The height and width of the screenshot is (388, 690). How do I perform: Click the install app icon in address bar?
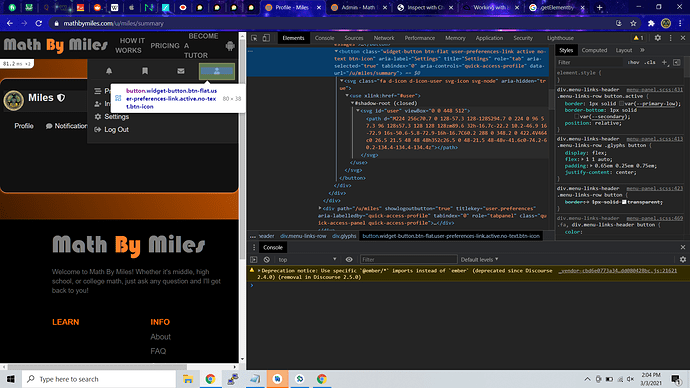click(619, 23)
